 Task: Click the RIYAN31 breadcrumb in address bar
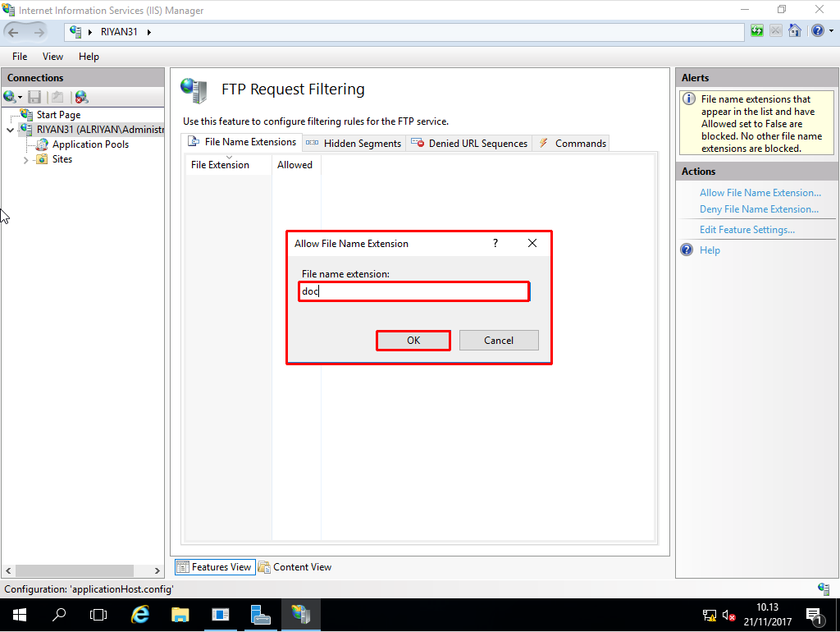pos(119,32)
